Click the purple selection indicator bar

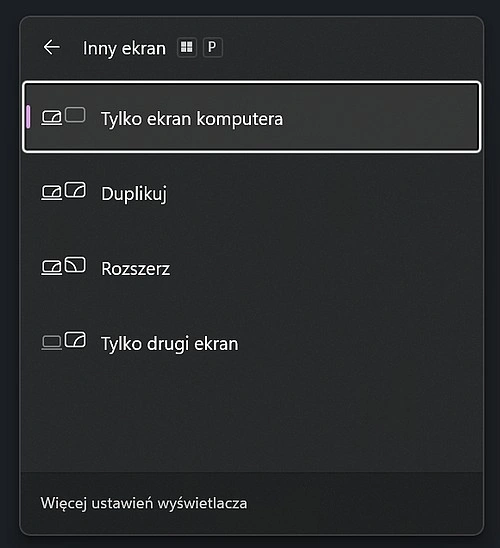(x=28, y=117)
